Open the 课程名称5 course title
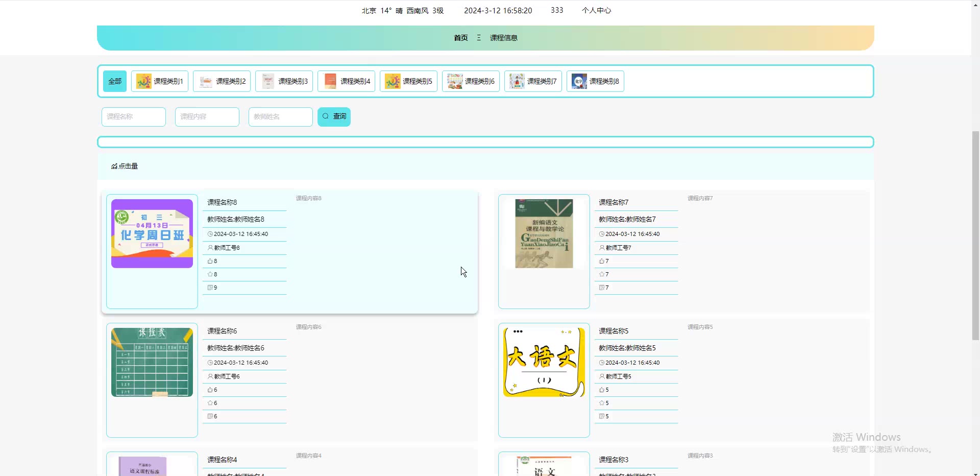Image resolution: width=980 pixels, height=476 pixels. click(x=614, y=331)
